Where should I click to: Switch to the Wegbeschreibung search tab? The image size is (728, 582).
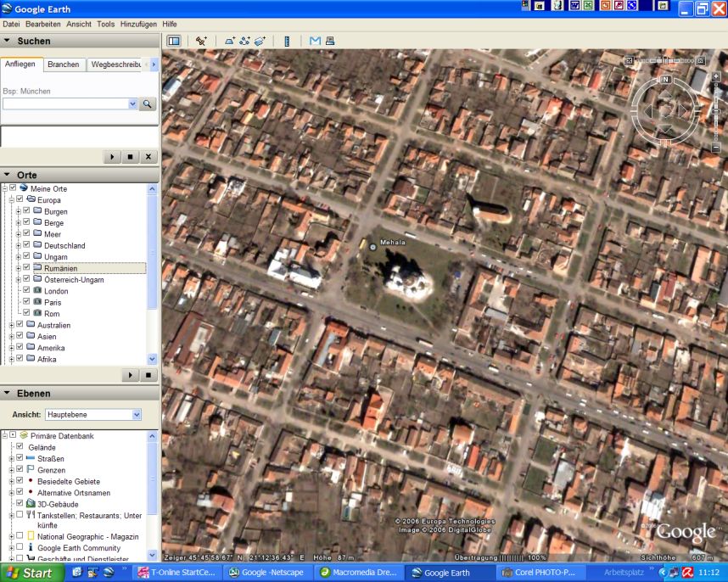(x=116, y=64)
